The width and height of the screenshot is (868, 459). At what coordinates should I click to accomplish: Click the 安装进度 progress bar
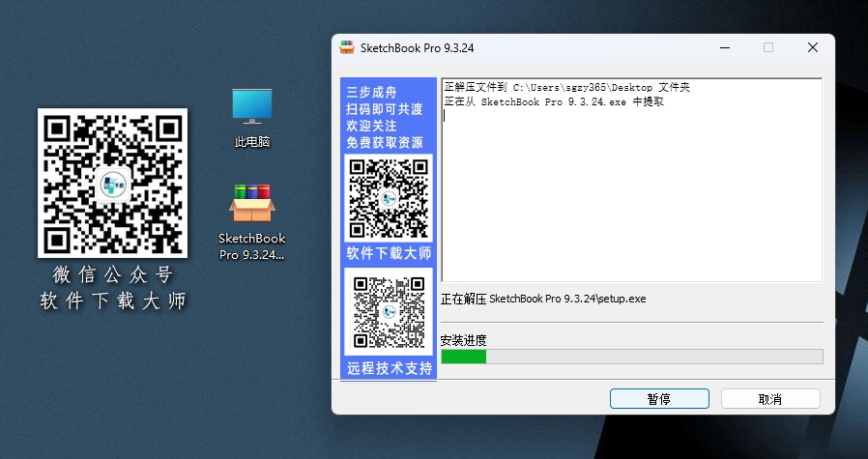631,357
